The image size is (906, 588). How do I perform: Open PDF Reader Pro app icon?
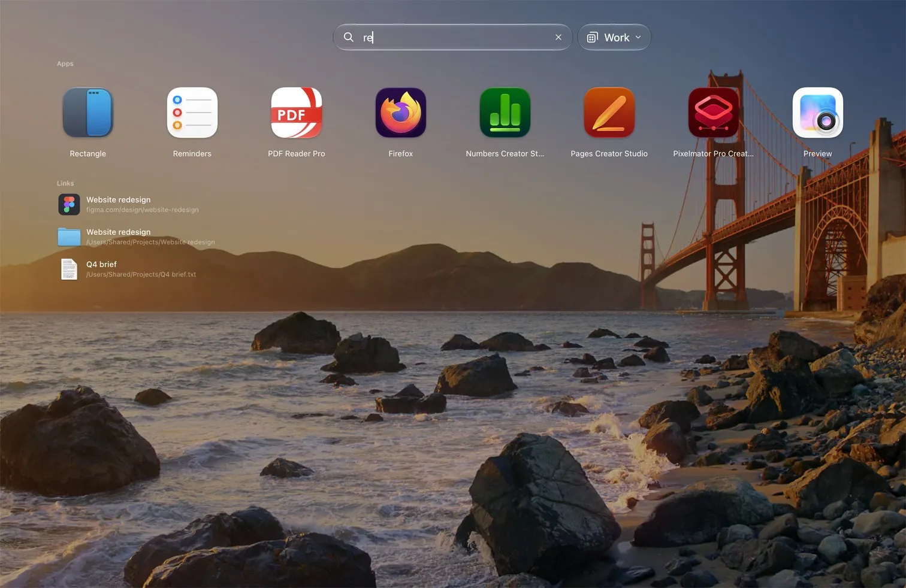(296, 113)
